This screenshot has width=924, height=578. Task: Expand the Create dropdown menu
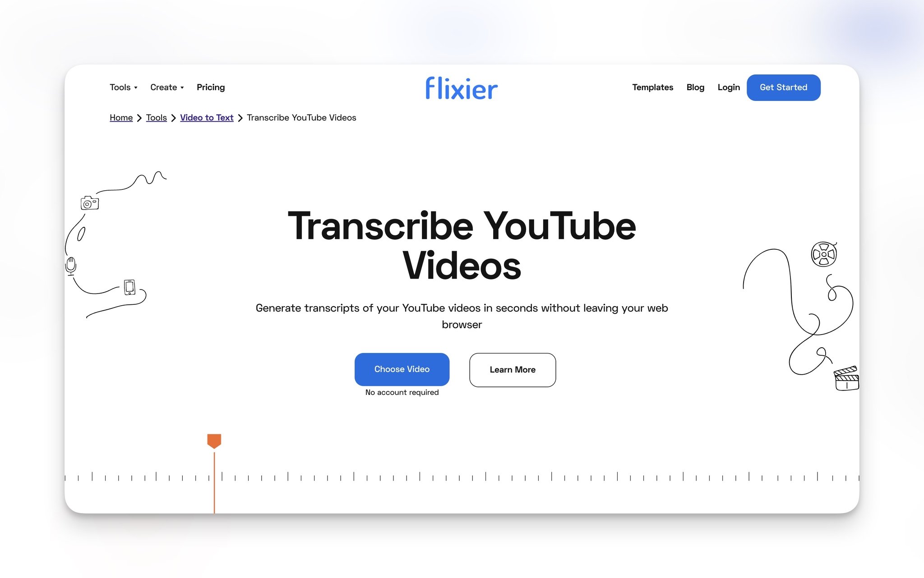(x=166, y=87)
